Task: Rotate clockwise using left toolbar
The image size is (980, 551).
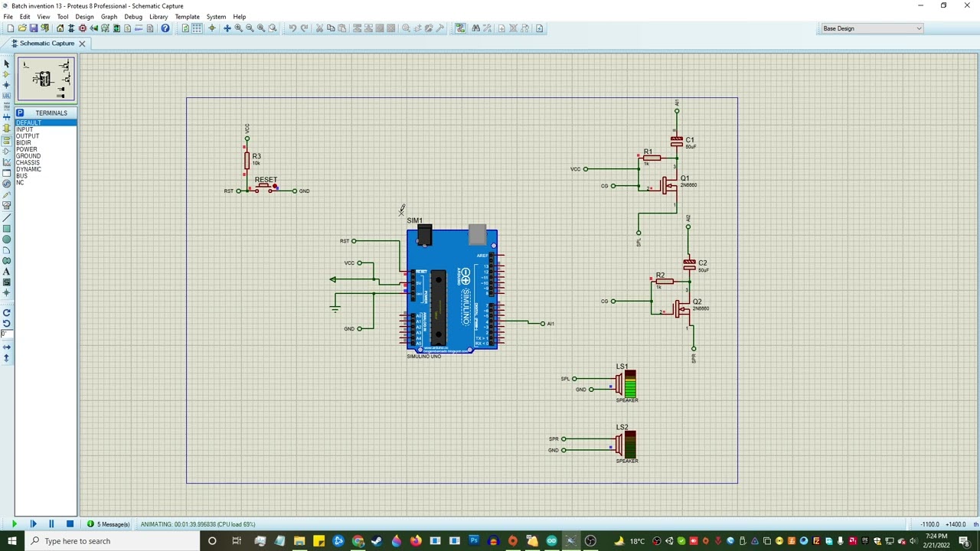Action: click(7, 313)
